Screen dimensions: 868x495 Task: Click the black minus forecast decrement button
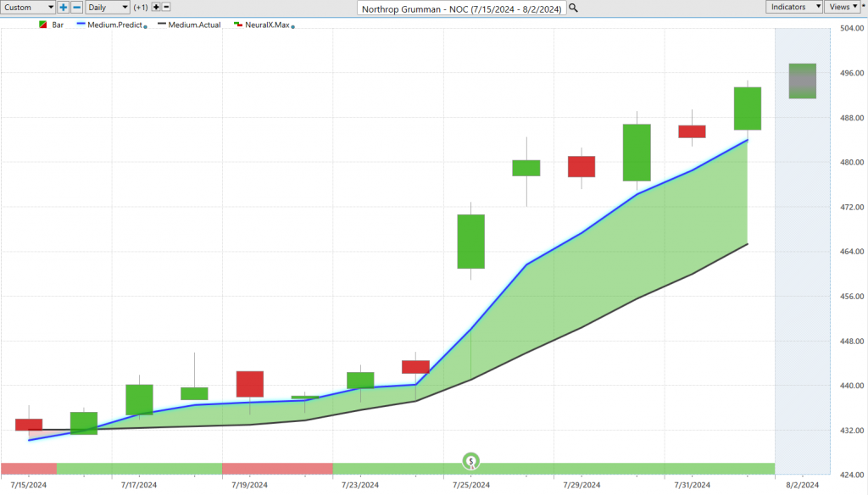point(167,7)
